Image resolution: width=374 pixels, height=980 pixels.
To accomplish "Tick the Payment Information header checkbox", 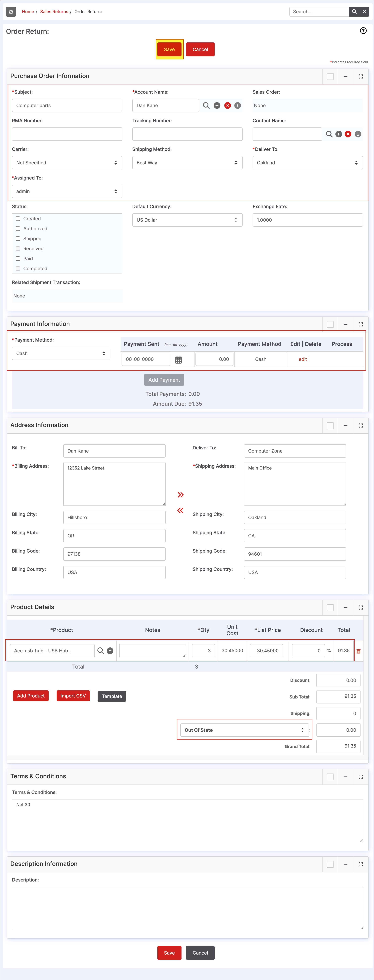I will tap(330, 324).
